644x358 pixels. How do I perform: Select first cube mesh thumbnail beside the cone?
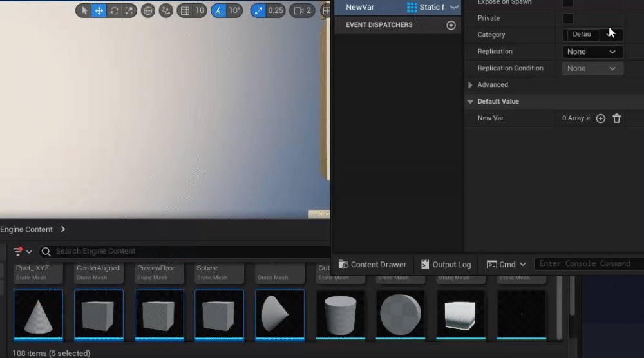(99, 315)
